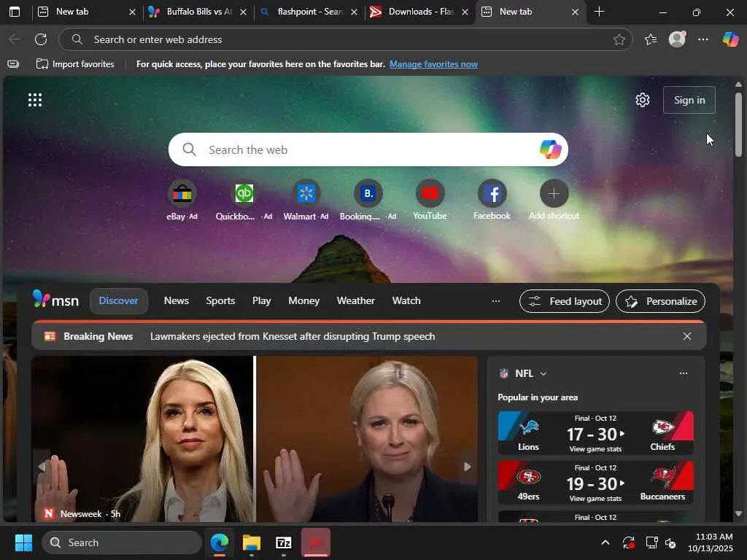747x560 pixels.
Task: Open Copilot sidebar icon in toolbar
Action: [x=730, y=39]
